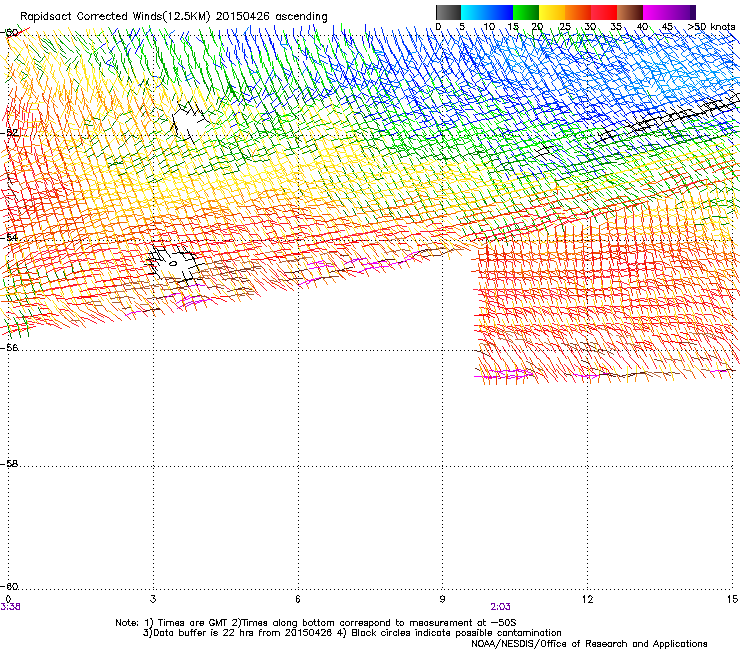Click the 2:03 swath time label
Screen dimensions: 740x650
[x=500, y=607]
